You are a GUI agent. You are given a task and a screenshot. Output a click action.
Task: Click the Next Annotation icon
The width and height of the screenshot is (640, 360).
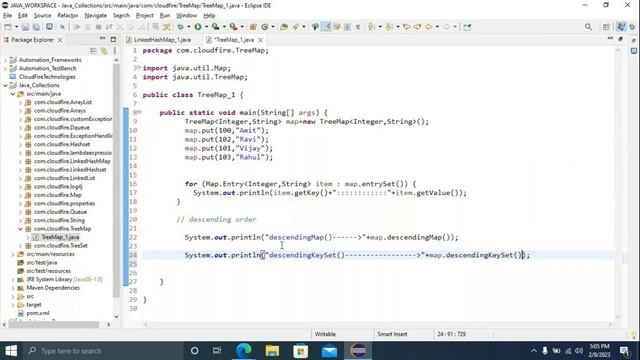tap(371, 27)
